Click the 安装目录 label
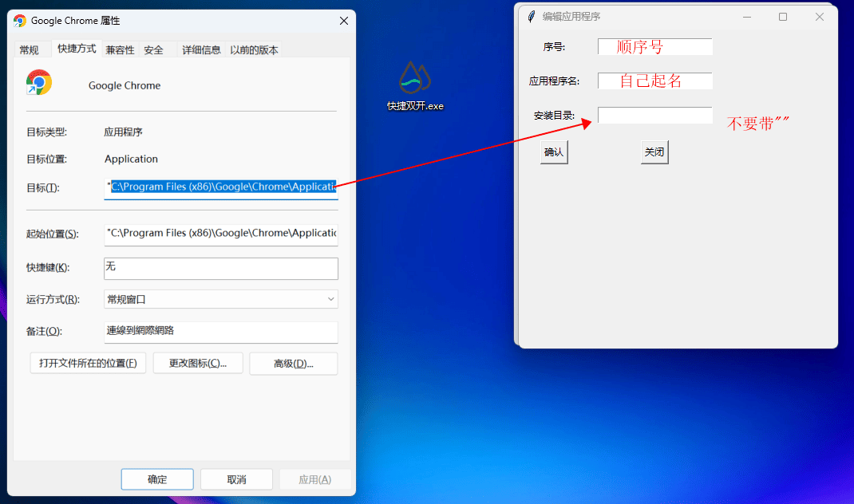This screenshot has height=504, width=854. (554, 116)
